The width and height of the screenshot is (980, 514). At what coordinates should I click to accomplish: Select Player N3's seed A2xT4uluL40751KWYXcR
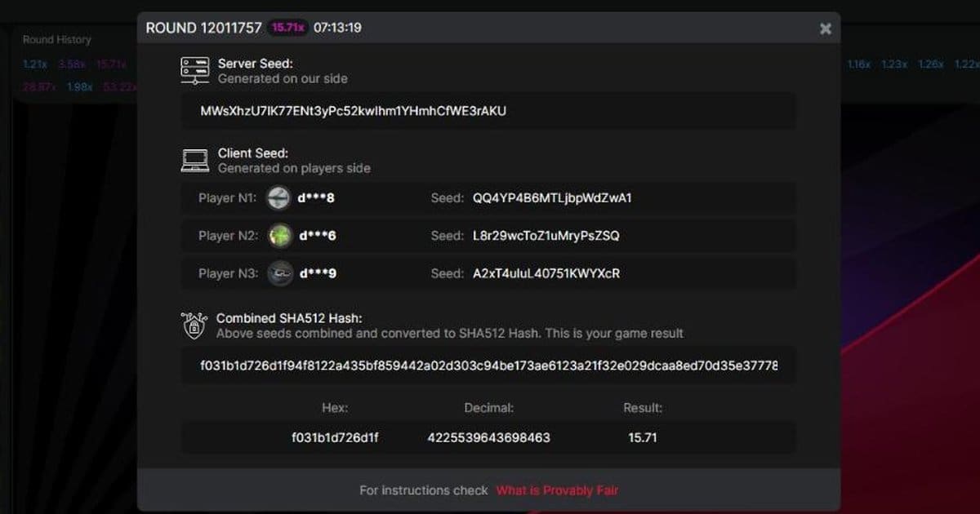coord(546,273)
